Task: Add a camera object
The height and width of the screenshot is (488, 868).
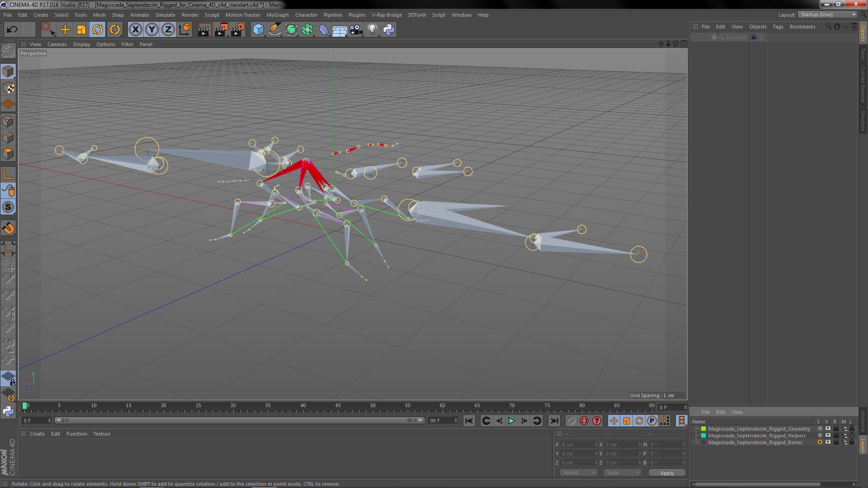Action: click(x=356, y=30)
